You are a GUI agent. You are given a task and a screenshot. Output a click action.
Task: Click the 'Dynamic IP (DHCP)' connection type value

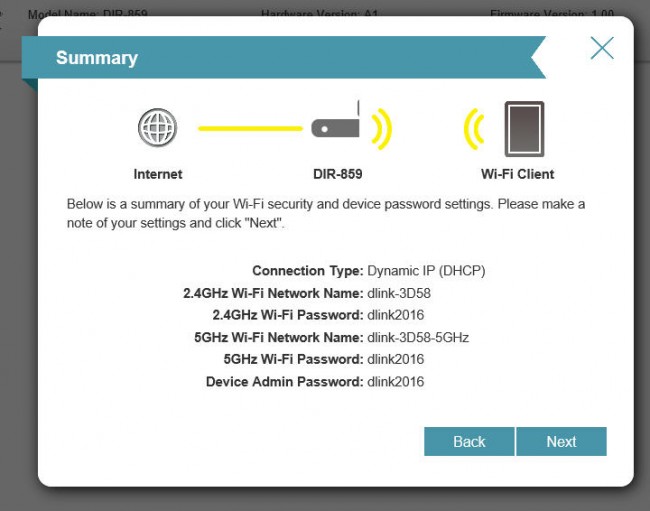click(426, 271)
